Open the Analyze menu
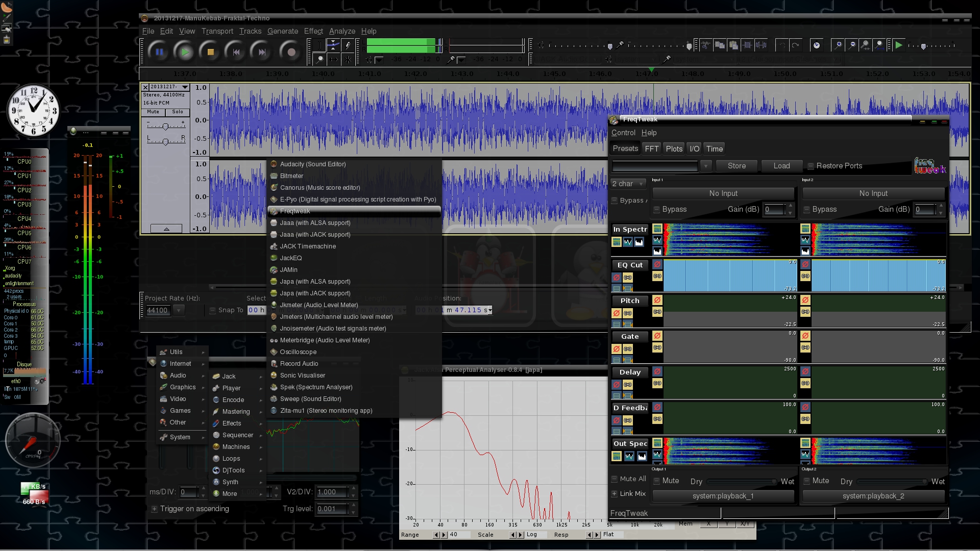The width and height of the screenshot is (980, 551). (x=341, y=31)
